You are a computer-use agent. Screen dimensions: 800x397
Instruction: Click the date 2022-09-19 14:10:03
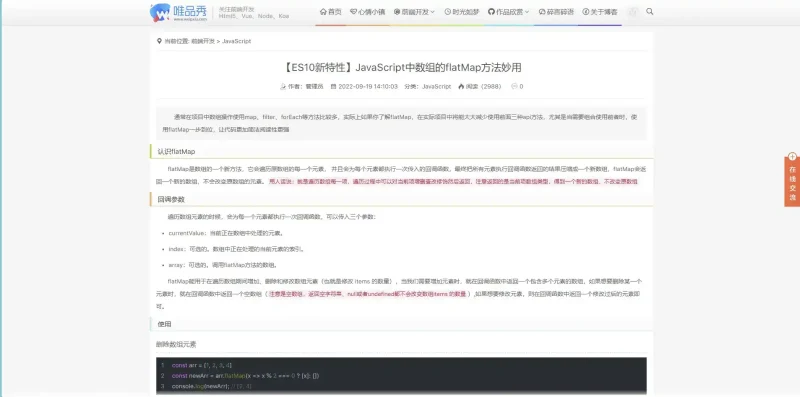(x=368, y=87)
